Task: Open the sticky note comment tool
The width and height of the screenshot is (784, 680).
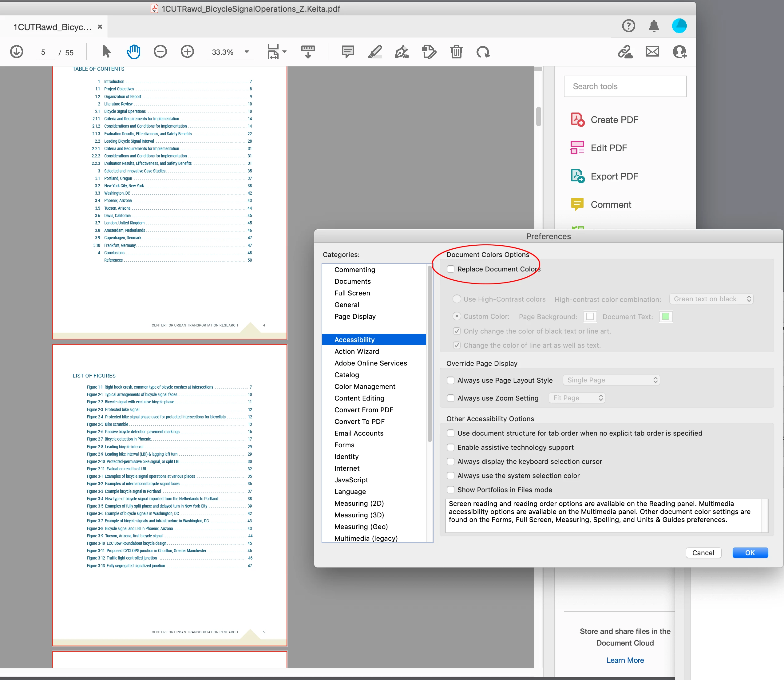Action: [348, 52]
